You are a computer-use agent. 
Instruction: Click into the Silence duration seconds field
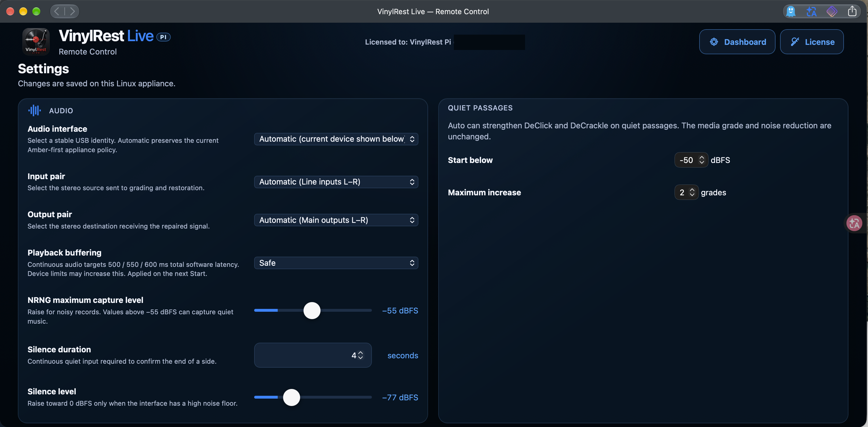(x=313, y=355)
